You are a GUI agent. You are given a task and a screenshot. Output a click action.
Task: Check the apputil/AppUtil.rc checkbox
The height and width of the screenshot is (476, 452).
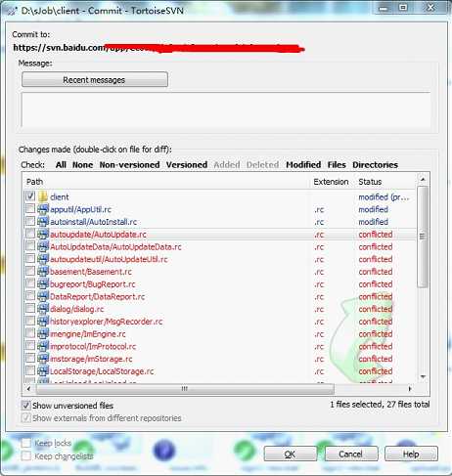click(x=30, y=208)
